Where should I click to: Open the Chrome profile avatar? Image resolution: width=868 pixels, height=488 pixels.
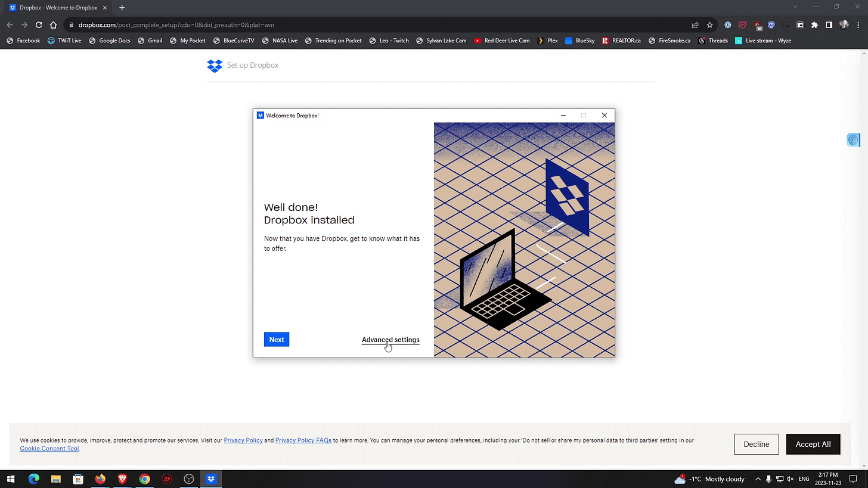pyautogui.click(x=844, y=25)
